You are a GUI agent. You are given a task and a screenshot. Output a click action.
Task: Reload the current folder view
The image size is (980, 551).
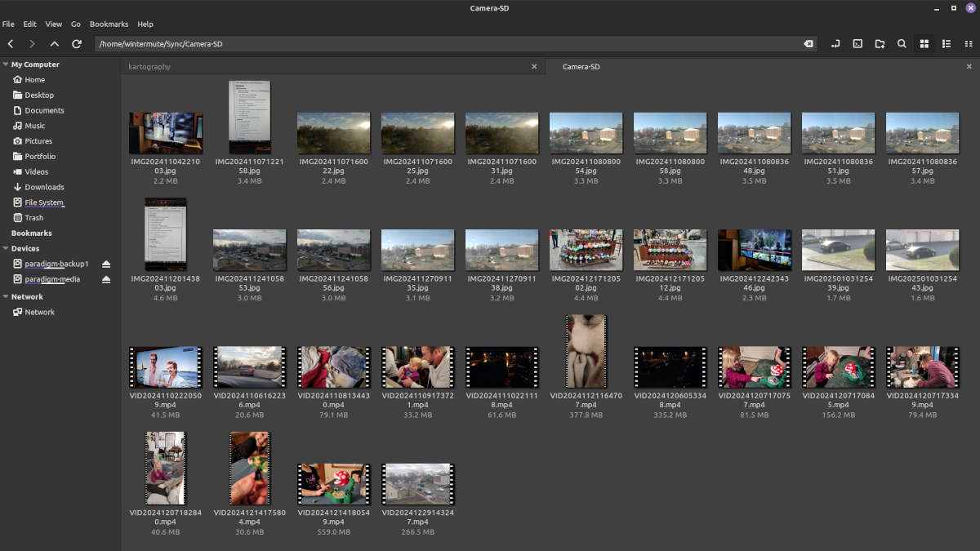coord(76,44)
